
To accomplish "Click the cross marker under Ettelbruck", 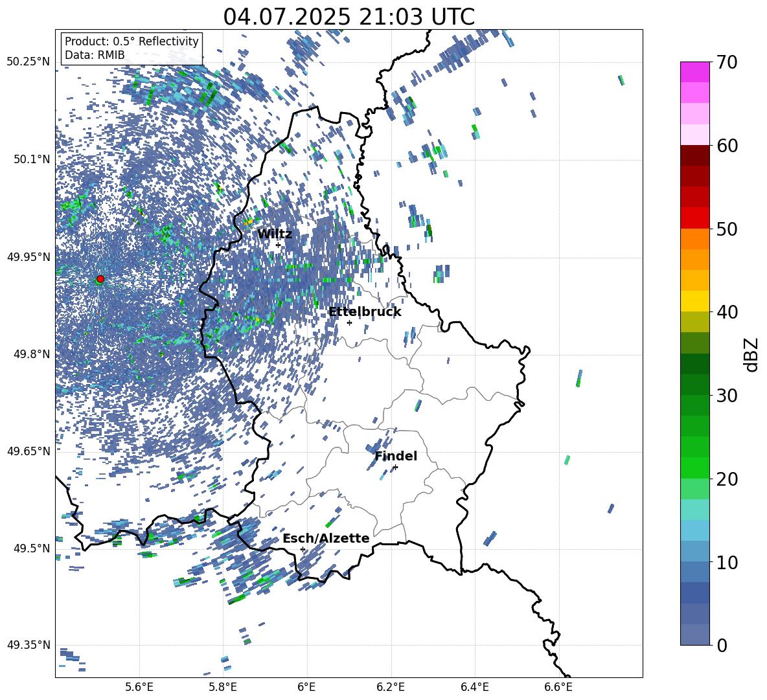I will click(349, 322).
